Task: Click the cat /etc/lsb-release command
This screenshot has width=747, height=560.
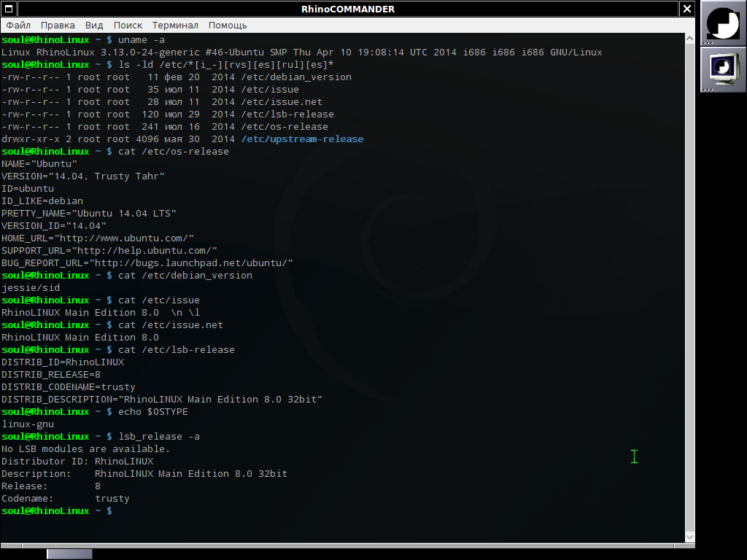Action: pyautogui.click(x=177, y=349)
